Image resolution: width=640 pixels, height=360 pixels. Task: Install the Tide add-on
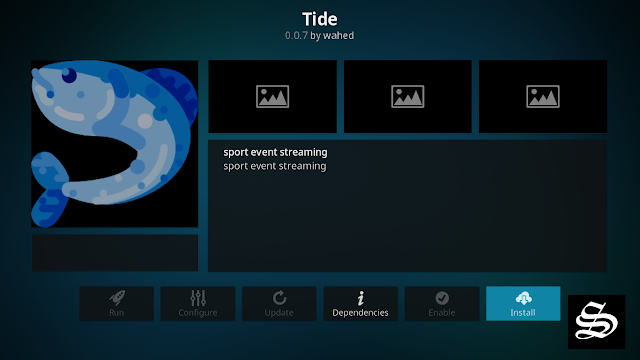tap(523, 303)
